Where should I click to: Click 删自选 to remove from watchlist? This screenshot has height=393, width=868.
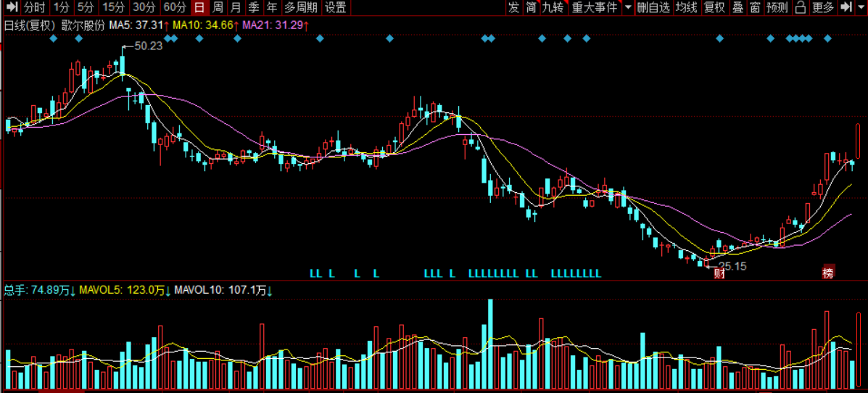point(653,7)
